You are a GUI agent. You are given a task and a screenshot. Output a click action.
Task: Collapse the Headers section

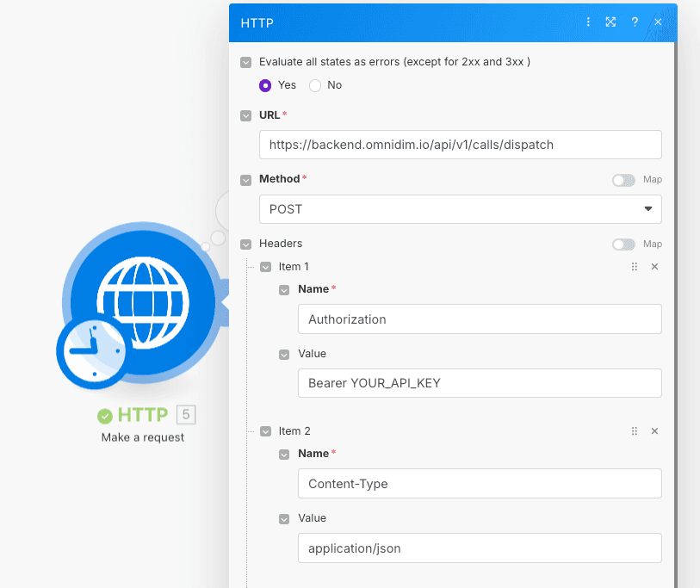pos(246,244)
